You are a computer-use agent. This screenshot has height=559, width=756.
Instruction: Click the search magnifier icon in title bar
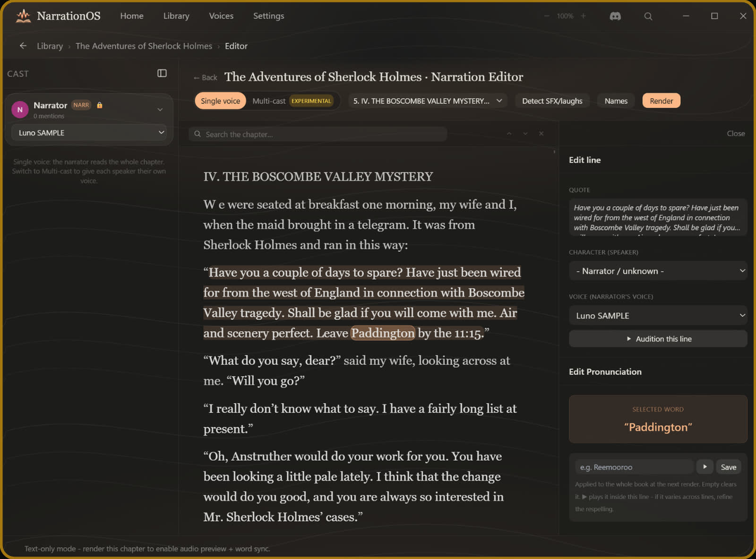click(648, 16)
